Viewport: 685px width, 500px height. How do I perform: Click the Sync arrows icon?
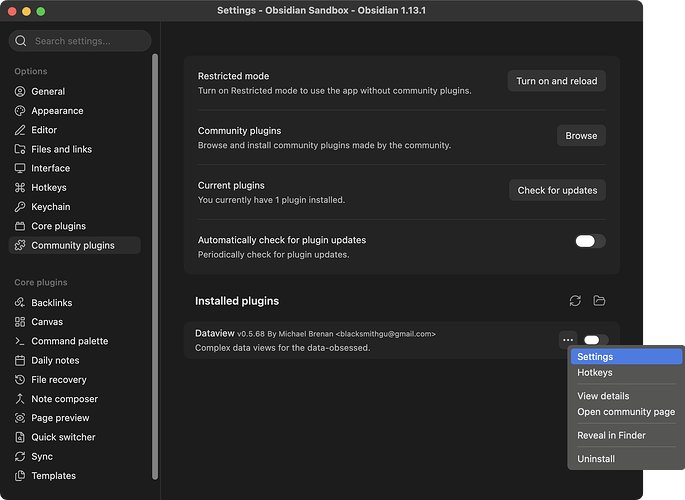[x=20, y=456]
